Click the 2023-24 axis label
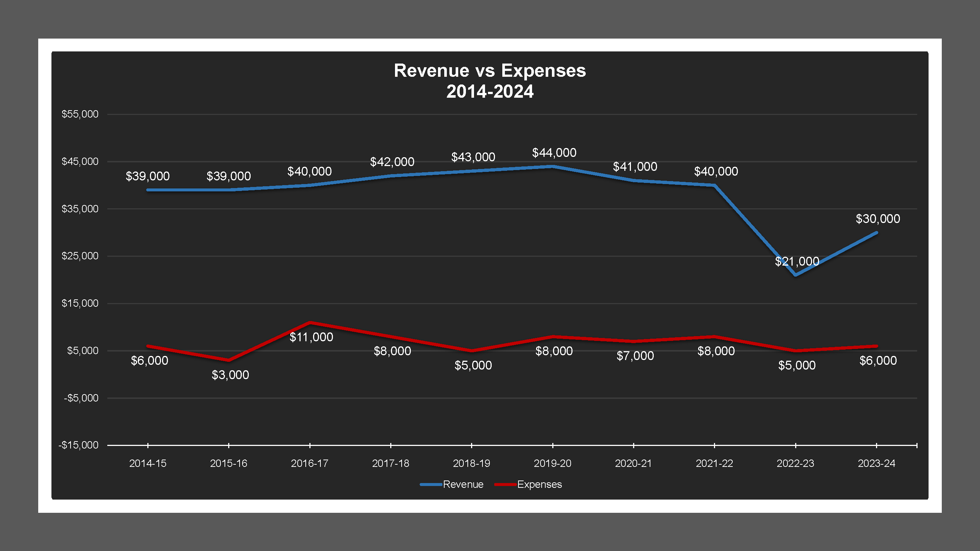 coord(876,464)
